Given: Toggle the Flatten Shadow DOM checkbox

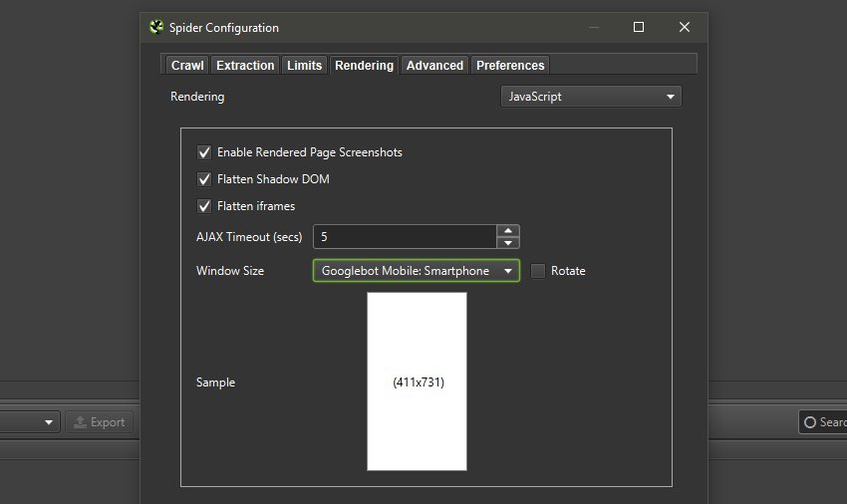Looking at the screenshot, I should (204, 179).
